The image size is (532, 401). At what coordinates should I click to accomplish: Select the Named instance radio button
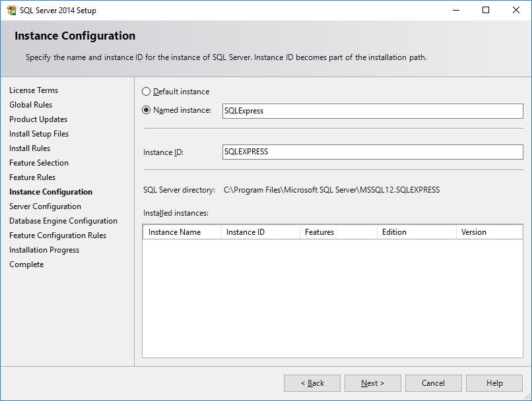tap(146, 110)
